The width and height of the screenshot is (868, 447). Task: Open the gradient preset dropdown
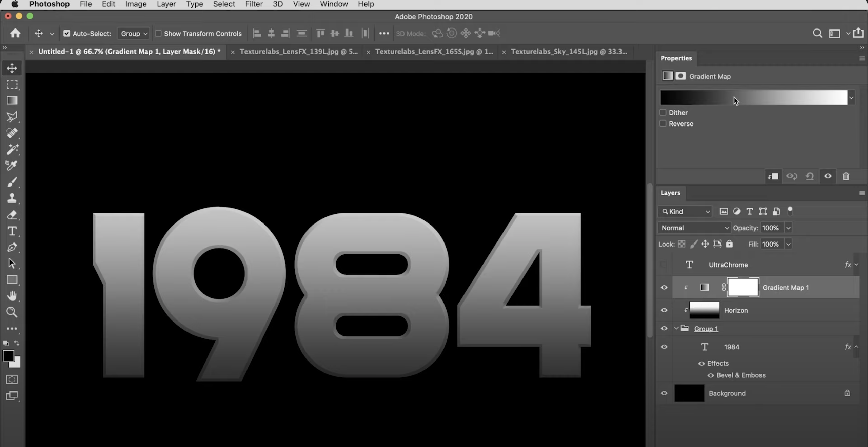852,97
